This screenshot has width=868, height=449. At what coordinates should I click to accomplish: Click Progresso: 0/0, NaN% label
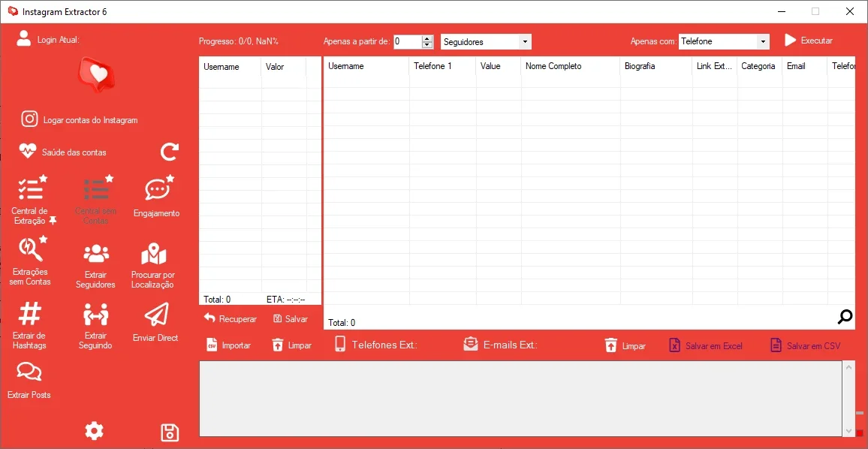tap(238, 41)
